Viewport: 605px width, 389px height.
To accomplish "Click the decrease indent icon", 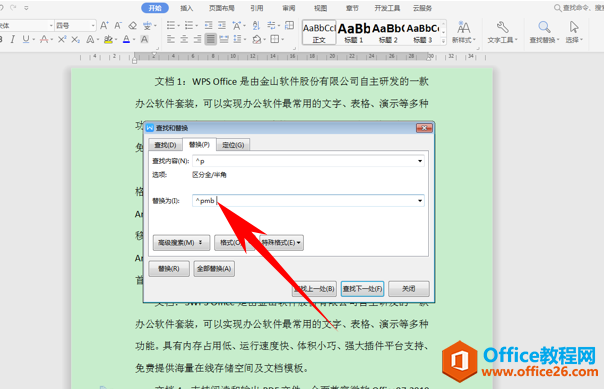I will click(x=208, y=26).
